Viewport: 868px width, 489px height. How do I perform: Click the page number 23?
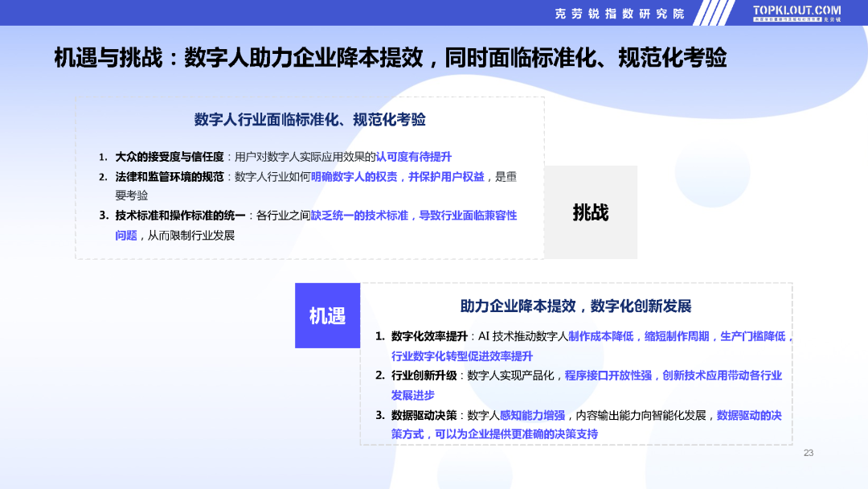(x=809, y=453)
